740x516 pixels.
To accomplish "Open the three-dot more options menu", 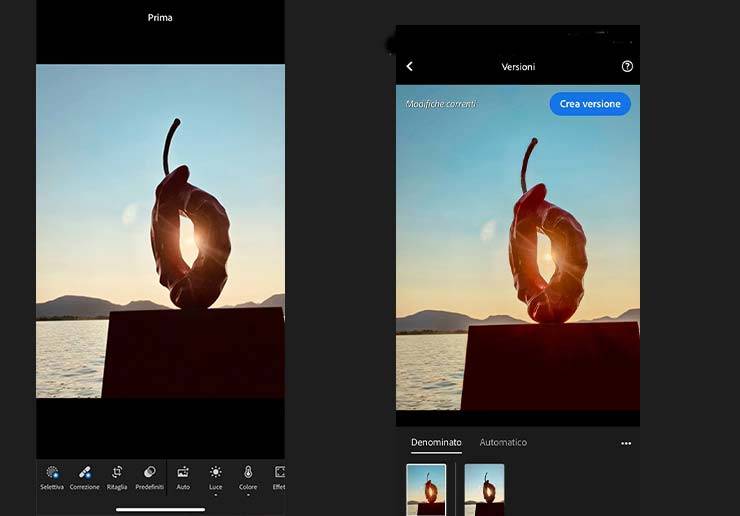I will 626,443.
